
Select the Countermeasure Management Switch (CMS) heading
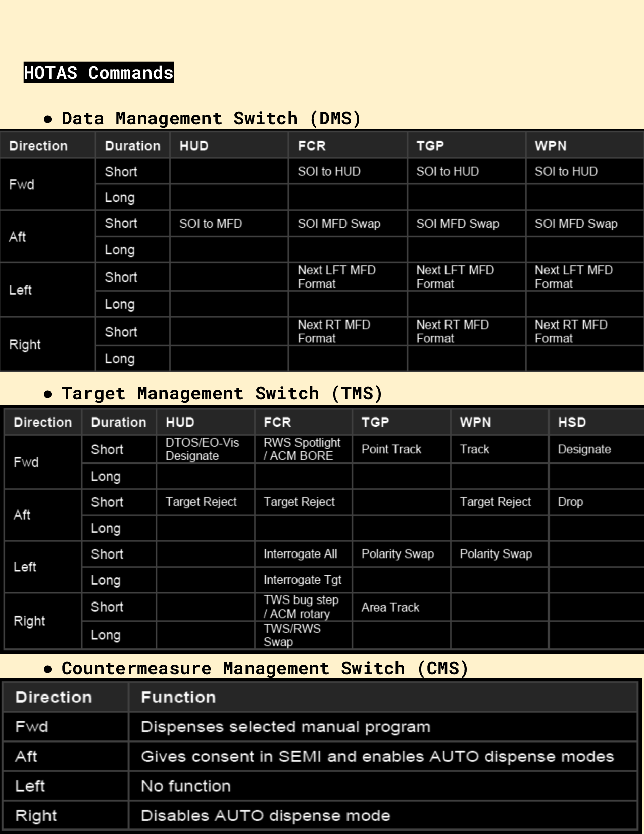pyautogui.click(x=265, y=668)
